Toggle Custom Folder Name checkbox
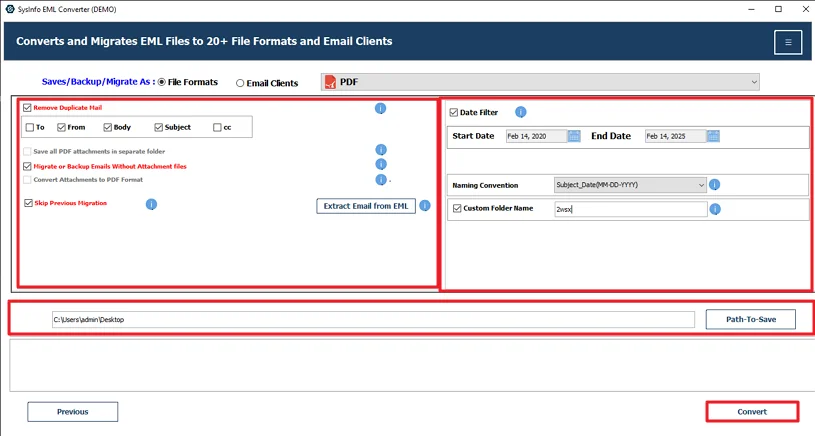This screenshot has width=815, height=436. pyautogui.click(x=457, y=208)
